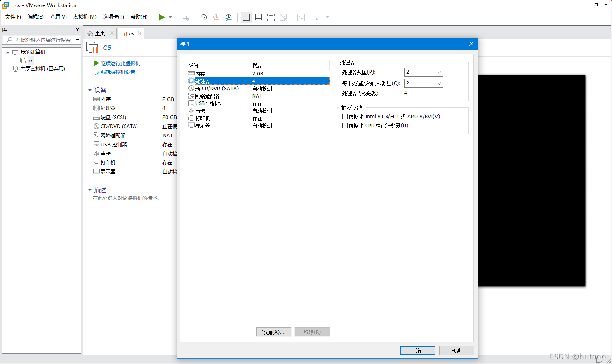This screenshot has width=612, height=364.
Task: Close the 主页 tab
Action: 112,33
